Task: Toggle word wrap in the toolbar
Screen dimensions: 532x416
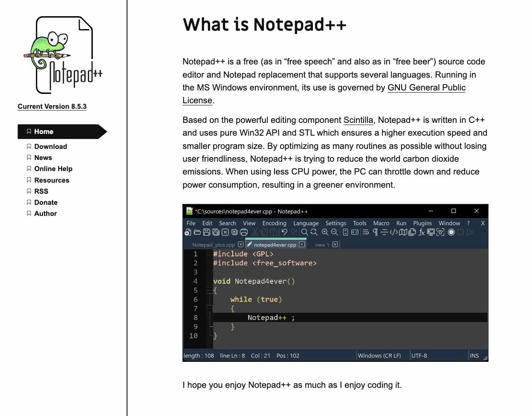Action: coord(365,232)
